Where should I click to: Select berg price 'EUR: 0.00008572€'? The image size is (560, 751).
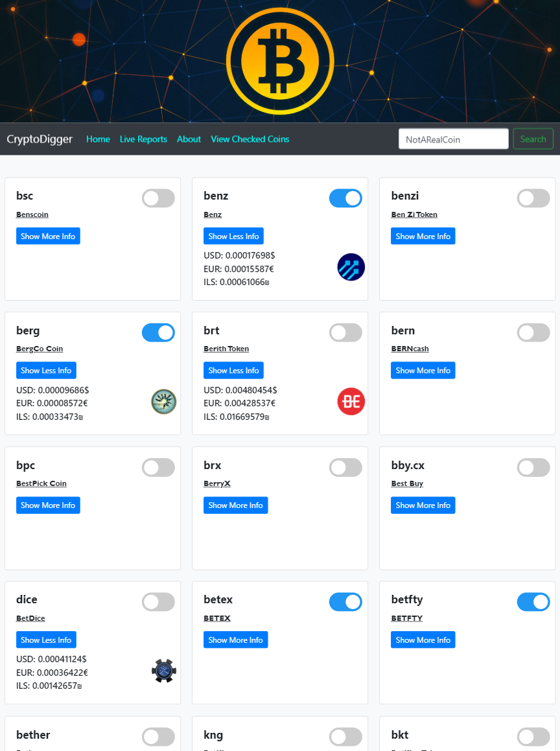click(x=52, y=403)
